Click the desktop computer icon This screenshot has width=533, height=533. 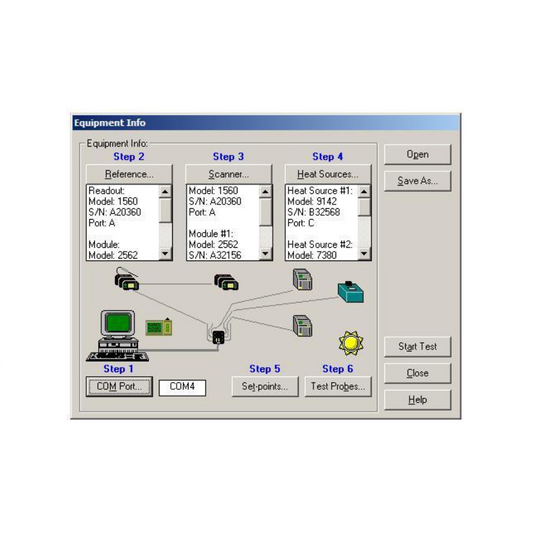coord(118,335)
